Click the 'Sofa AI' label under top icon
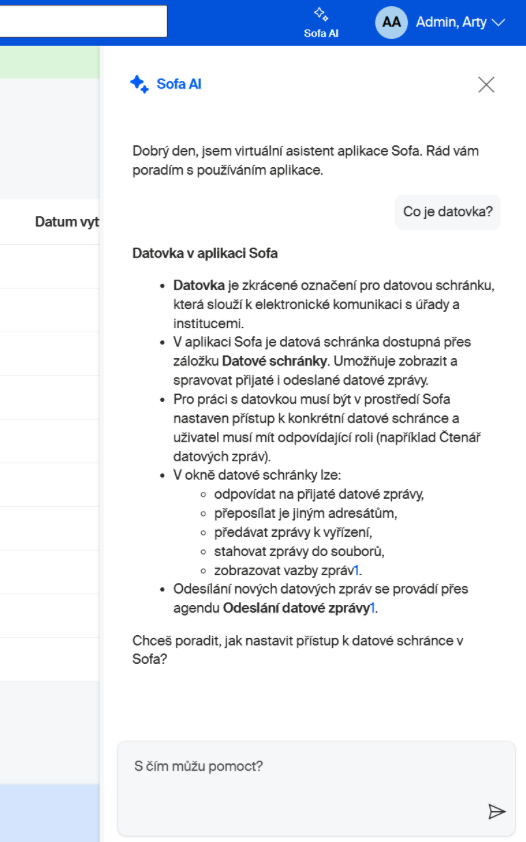Screen dimensions: 526x842 321,33
